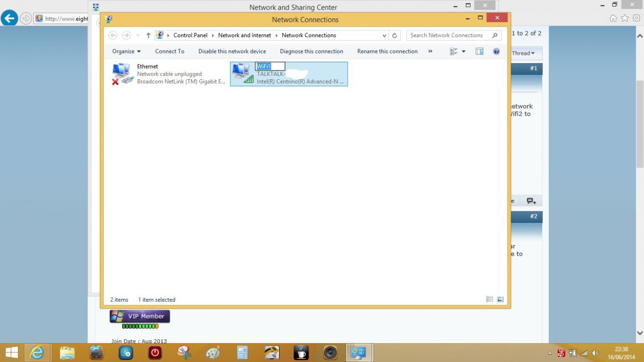Click Disable this network device
Screen dimensions: 644x362
click(232, 51)
